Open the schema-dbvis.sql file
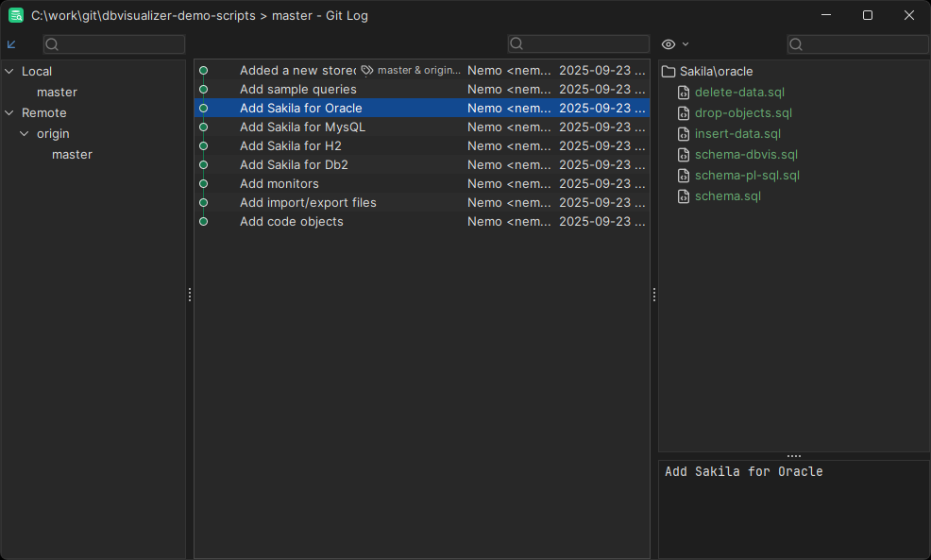931x560 pixels. 746,155
